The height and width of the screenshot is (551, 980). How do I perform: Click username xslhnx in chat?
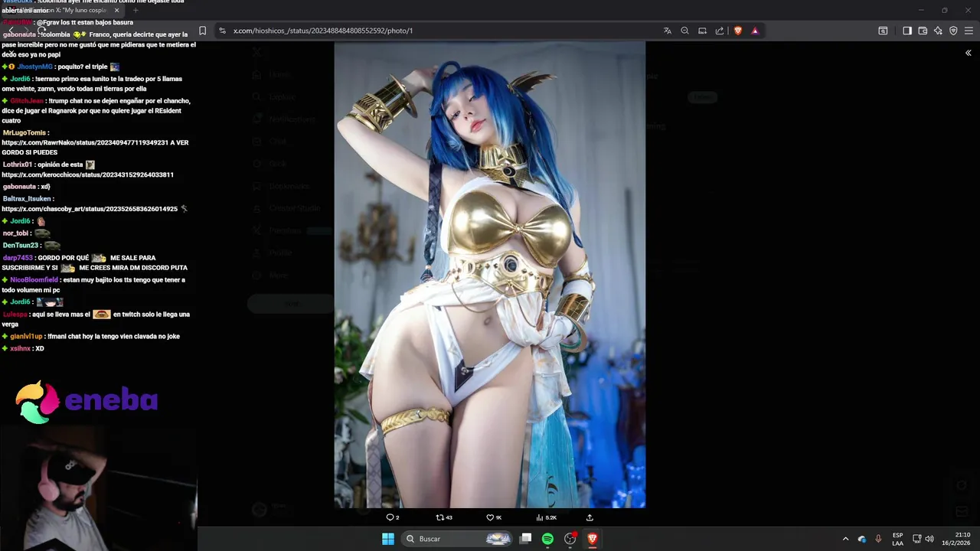click(20, 348)
